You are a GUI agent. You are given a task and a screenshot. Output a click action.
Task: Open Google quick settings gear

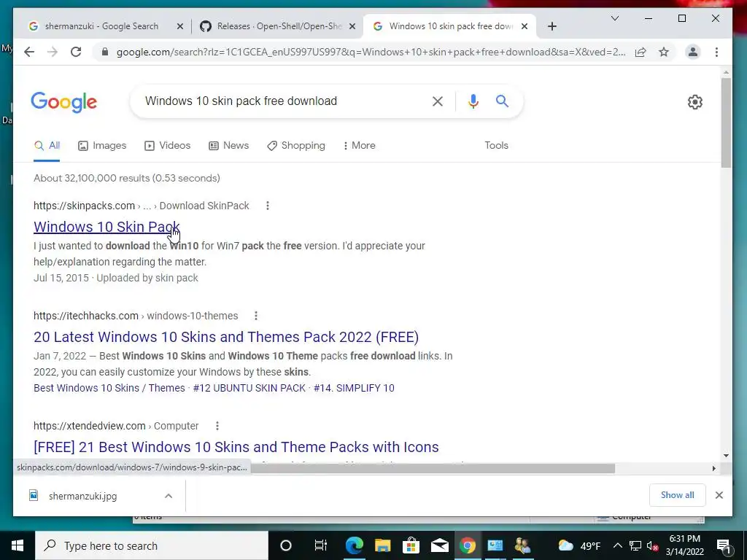click(695, 102)
